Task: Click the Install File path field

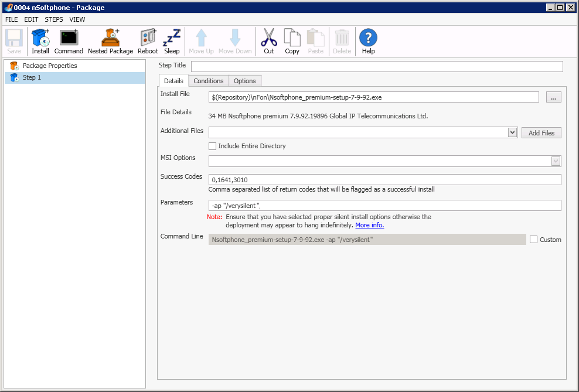Action: coord(374,97)
